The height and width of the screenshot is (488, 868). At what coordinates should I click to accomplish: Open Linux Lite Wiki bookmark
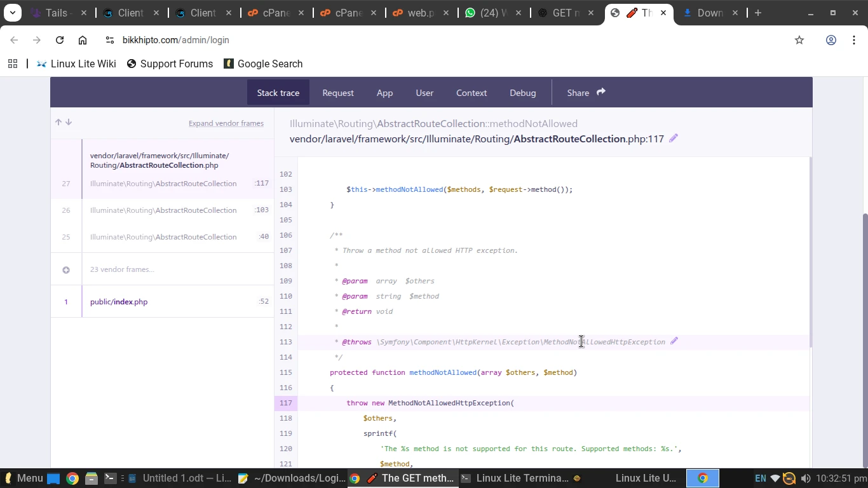[x=76, y=64]
